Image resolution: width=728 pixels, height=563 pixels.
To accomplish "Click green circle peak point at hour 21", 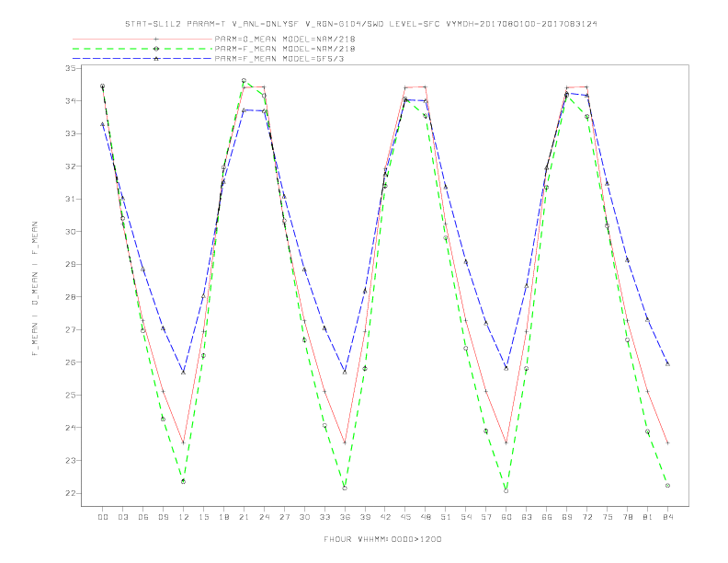I will [x=244, y=80].
